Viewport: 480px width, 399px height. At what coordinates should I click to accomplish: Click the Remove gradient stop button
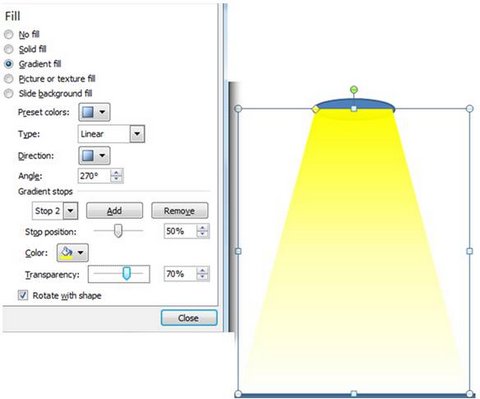(x=180, y=211)
